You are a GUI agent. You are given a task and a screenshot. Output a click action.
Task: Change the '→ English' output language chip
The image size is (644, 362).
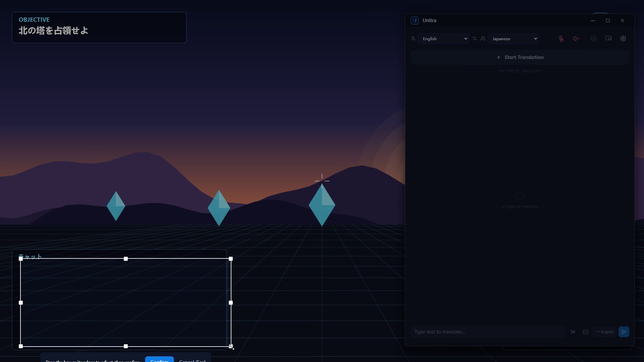pyautogui.click(x=605, y=332)
